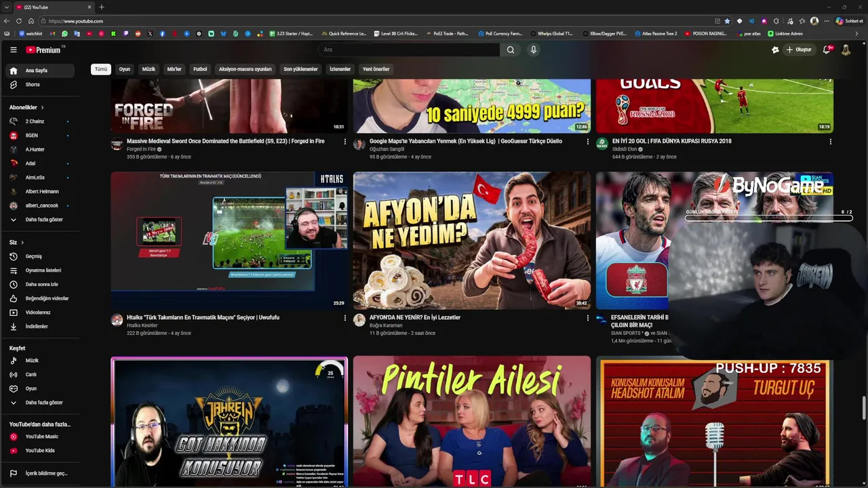Image resolution: width=868 pixels, height=488 pixels.
Task: Open the browser tab list dropdown arrow
Action: pos(6,7)
